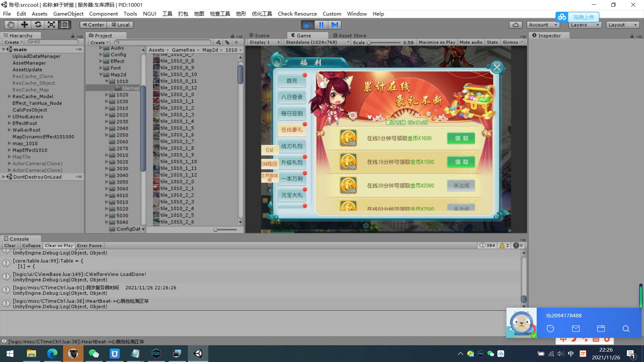This screenshot has height=362, width=644.
Task: Click the Step frame button
Action: [334, 25]
